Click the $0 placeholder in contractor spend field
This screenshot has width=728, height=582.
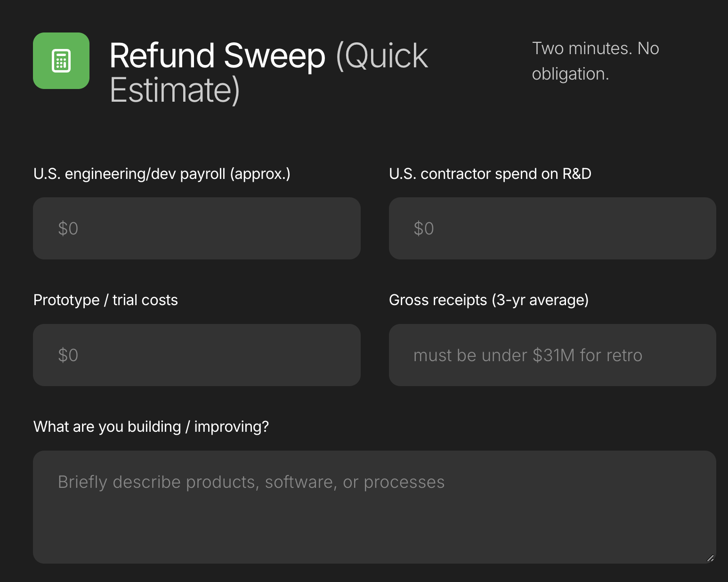(x=424, y=228)
